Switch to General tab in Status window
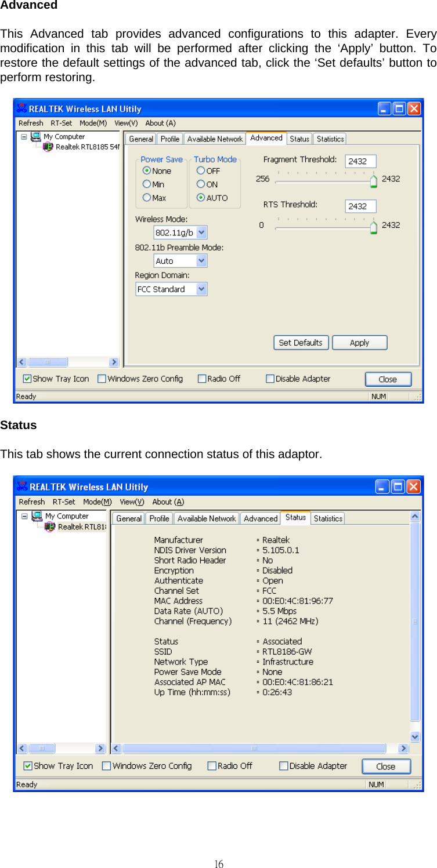Image resolution: width=437 pixels, height=868 pixels. point(129,518)
